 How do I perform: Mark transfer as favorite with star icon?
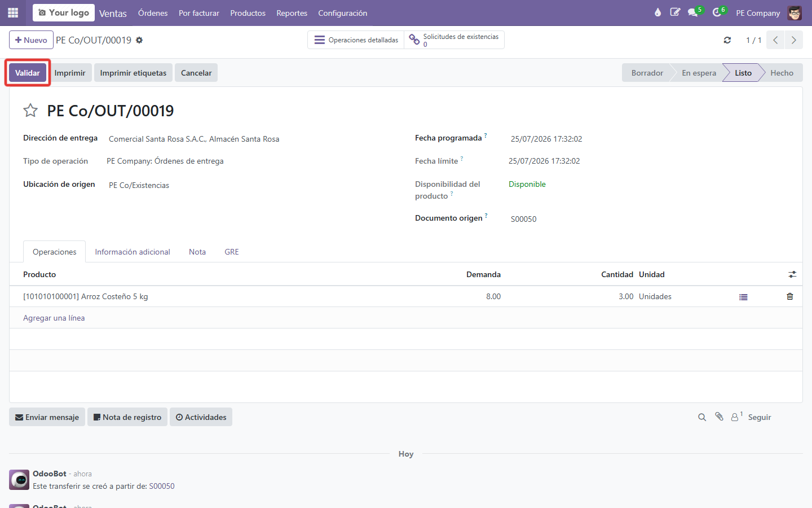click(30, 111)
